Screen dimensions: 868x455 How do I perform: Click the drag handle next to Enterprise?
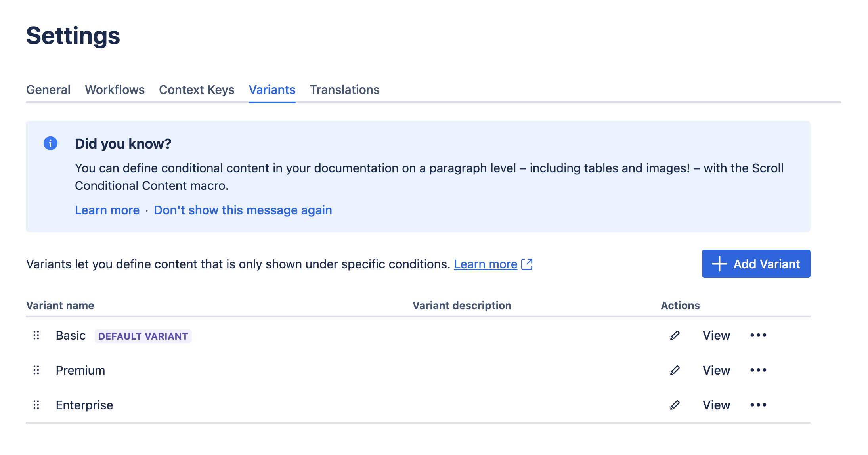click(36, 405)
